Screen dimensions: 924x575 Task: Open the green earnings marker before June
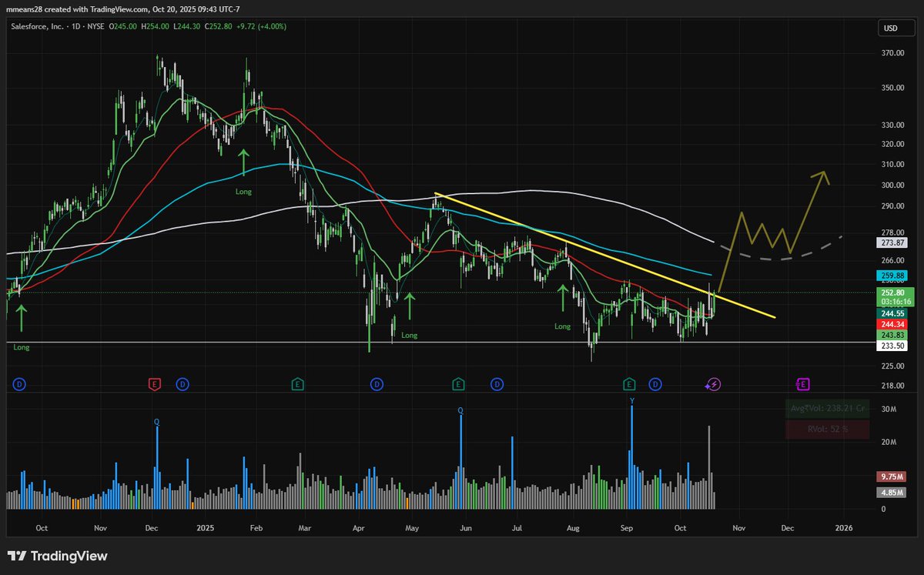(458, 383)
